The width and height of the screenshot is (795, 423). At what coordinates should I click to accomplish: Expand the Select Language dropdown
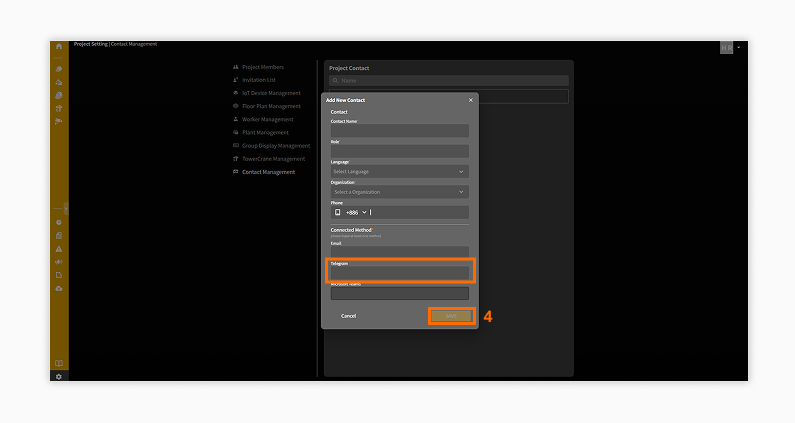[399, 171]
